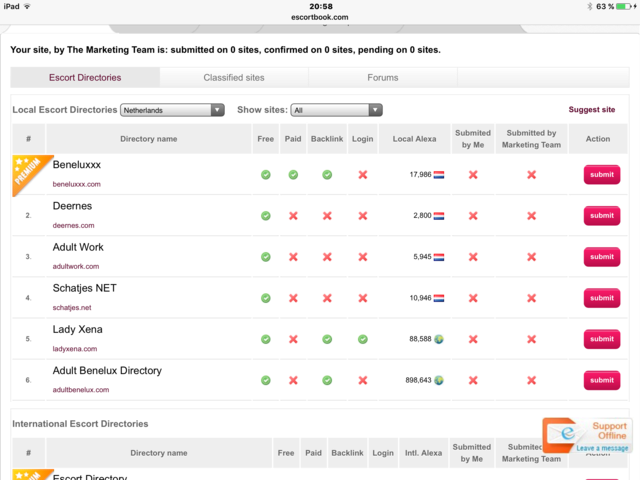
Task: Click Alexa rank 898,643 value
Action: (418, 380)
